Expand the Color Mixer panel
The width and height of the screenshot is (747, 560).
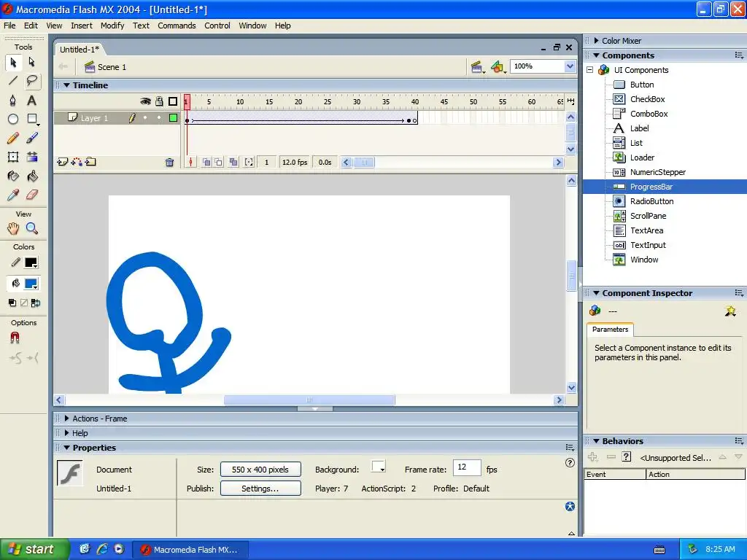[x=596, y=41]
